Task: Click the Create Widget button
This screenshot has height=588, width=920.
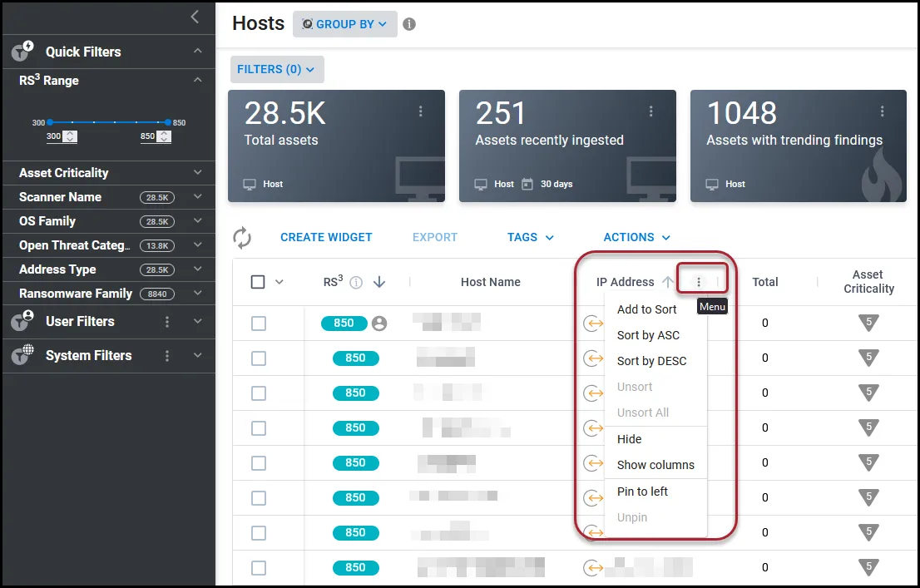Action: click(326, 237)
